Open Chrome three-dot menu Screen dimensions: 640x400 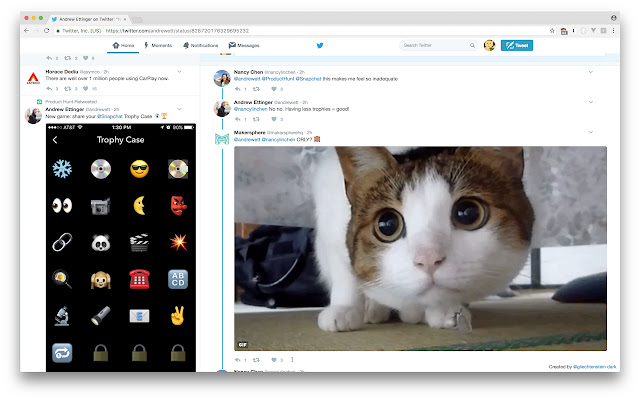[613, 31]
